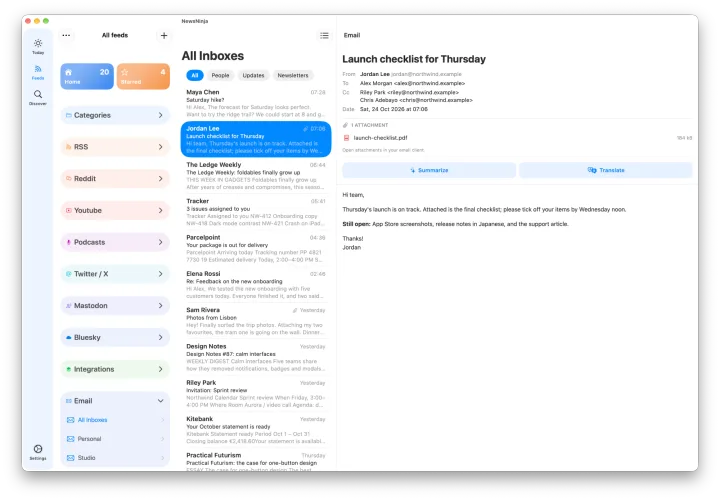Click the Categories folder icon

[x=68, y=115]
